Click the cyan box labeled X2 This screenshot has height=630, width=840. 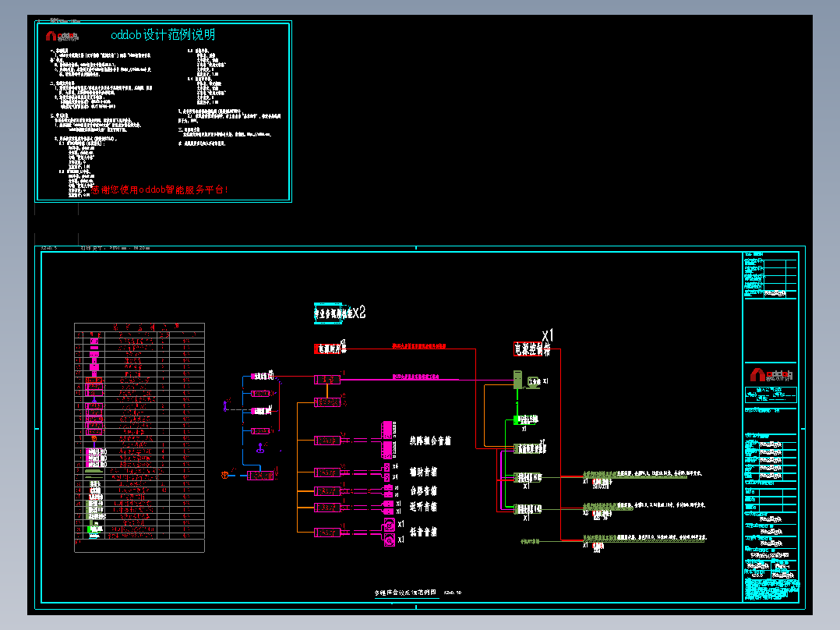(328, 313)
